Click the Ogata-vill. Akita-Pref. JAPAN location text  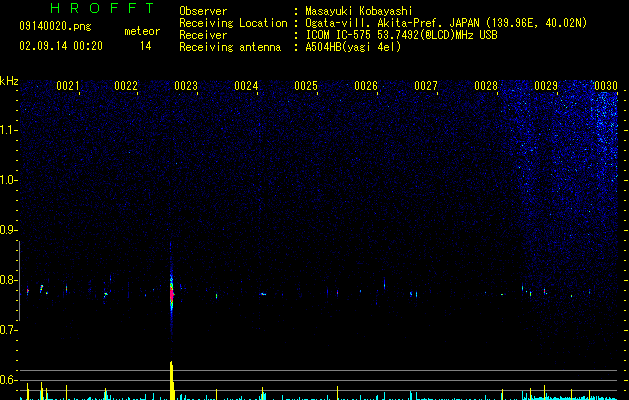[446, 23]
